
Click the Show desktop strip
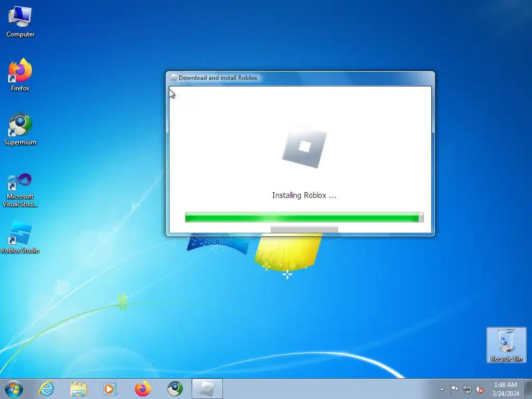tap(528, 389)
